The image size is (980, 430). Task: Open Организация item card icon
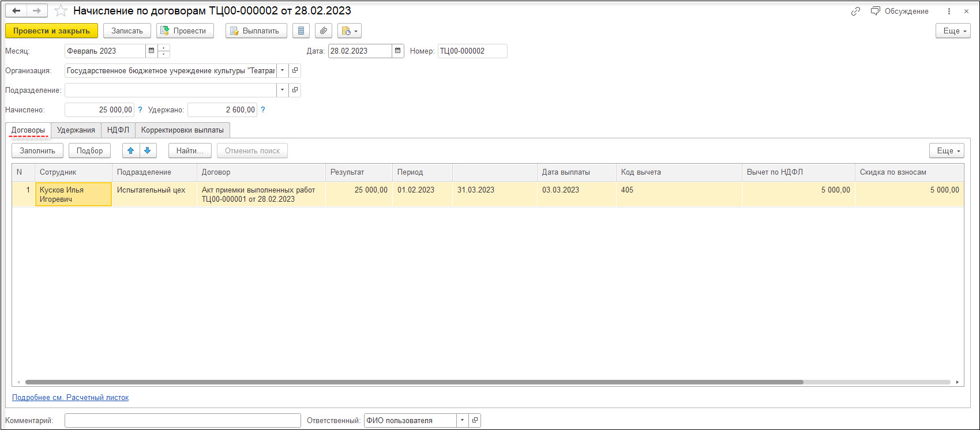tap(295, 70)
